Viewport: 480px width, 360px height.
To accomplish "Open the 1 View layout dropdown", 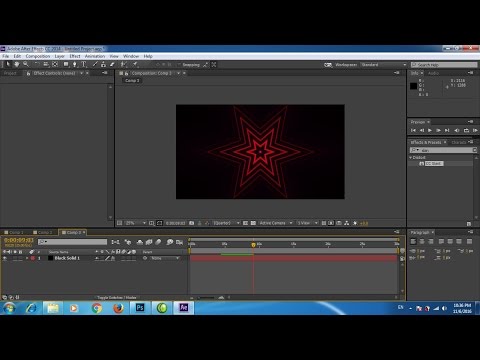I will point(307,223).
